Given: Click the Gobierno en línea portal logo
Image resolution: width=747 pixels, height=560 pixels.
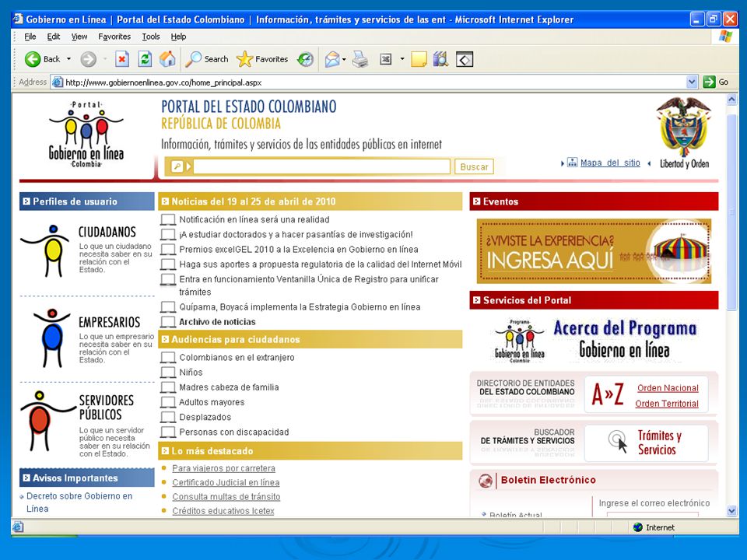Looking at the screenshot, I should point(86,135).
